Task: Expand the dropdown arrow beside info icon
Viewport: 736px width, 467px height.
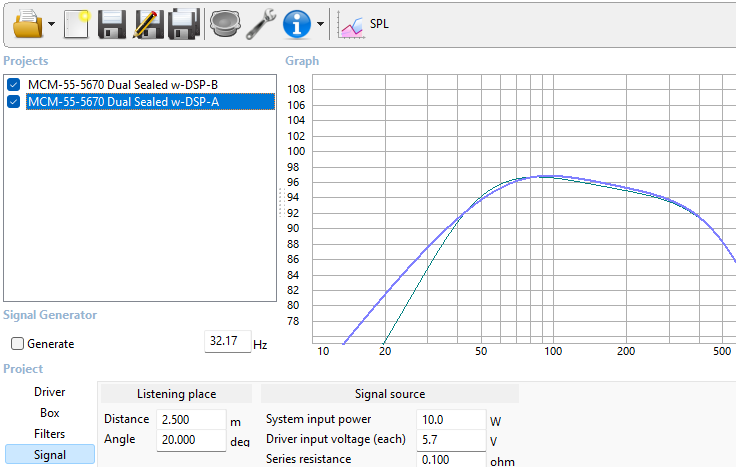Action: [320, 23]
